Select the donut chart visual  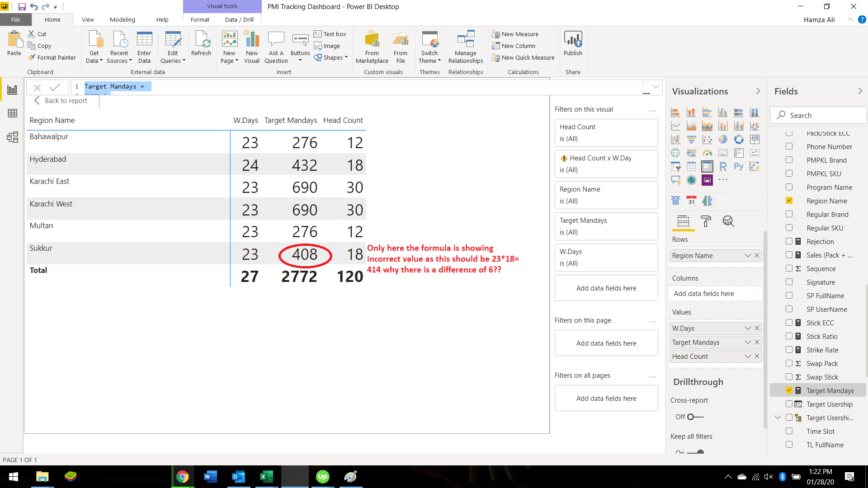(739, 139)
